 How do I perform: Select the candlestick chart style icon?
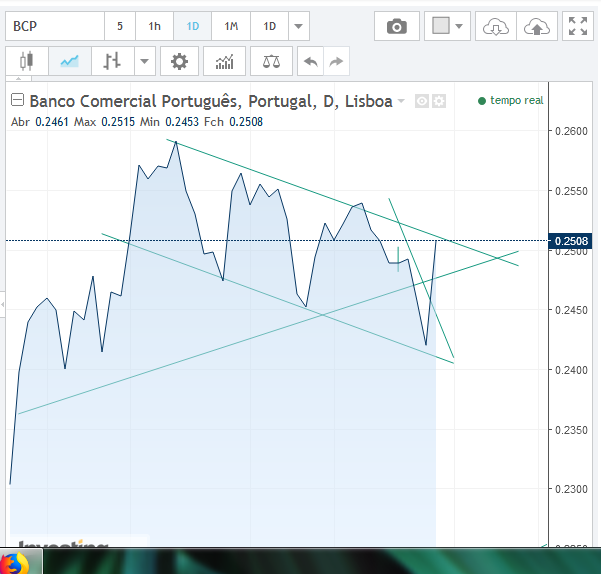point(27,61)
